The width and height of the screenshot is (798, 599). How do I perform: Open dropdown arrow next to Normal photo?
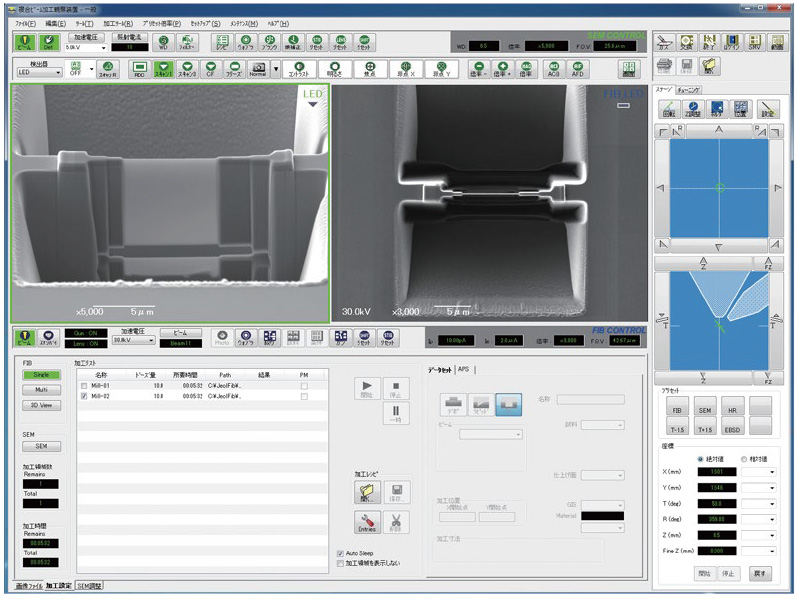pyautogui.click(x=276, y=69)
